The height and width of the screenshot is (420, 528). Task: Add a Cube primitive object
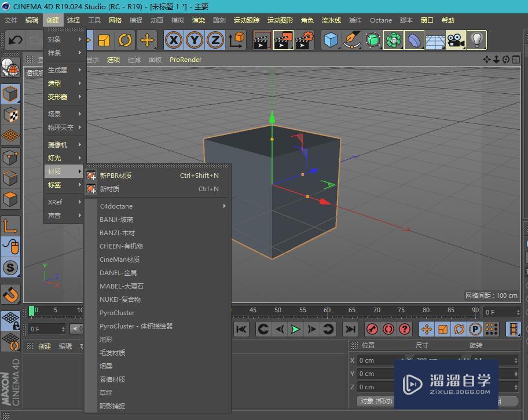(x=331, y=40)
